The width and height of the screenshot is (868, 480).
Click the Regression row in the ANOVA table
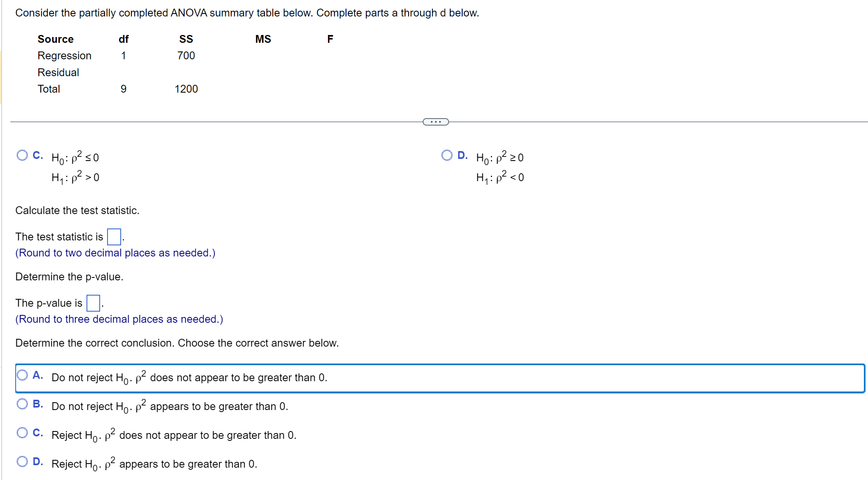coord(64,56)
